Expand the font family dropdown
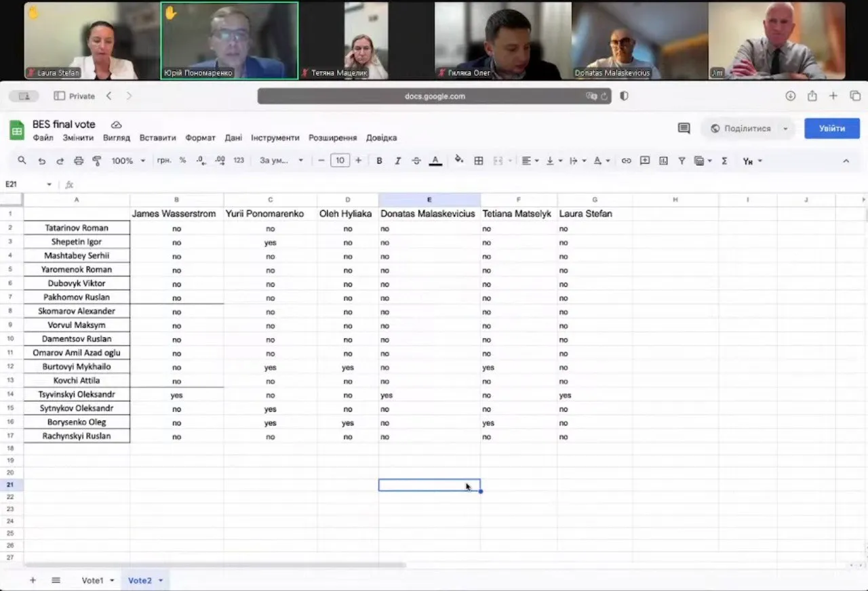 tap(281, 161)
